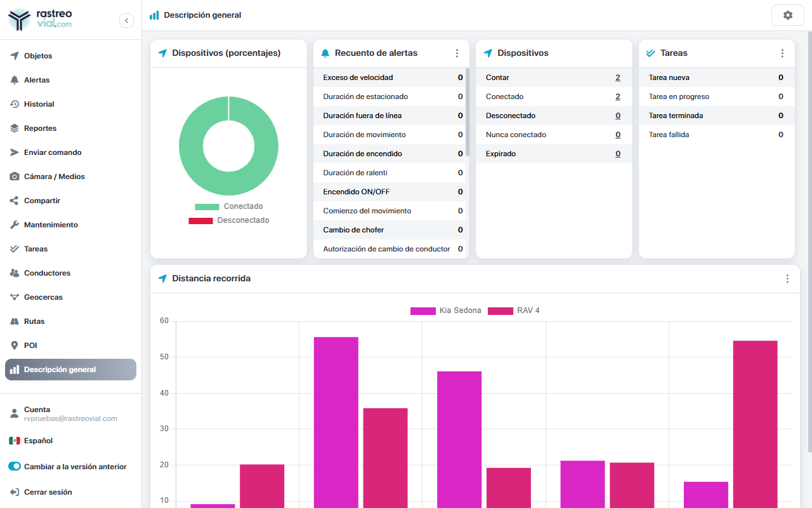Click the Cerrar sesión logout icon

[15, 492]
